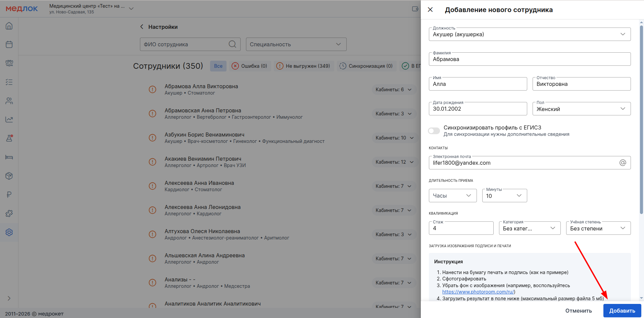Select the Не выгружен (349) filter tab
644x318 pixels.
303,66
